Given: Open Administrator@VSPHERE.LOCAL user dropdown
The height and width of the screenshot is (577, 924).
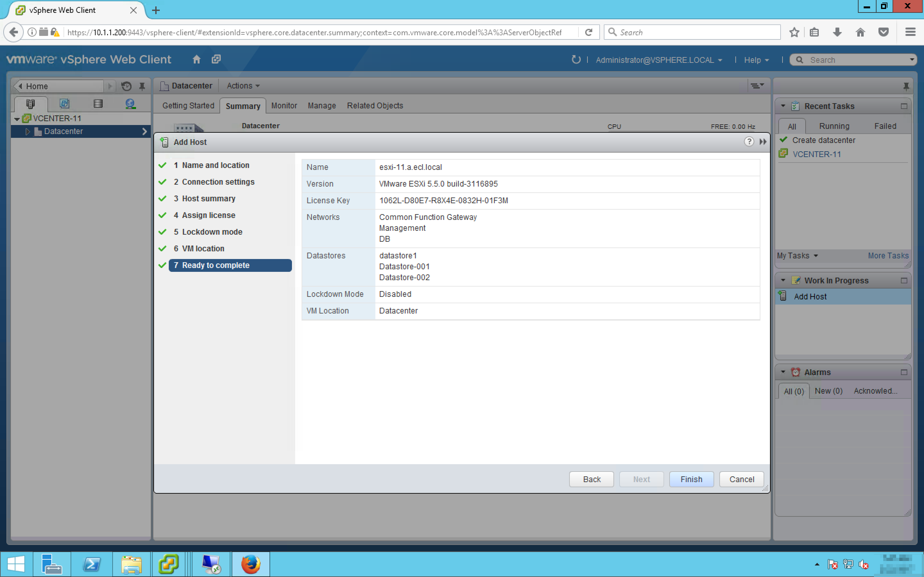Looking at the screenshot, I should pos(659,60).
